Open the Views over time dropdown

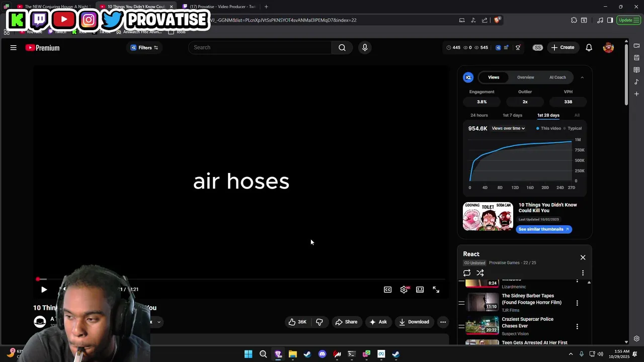pos(508,128)
